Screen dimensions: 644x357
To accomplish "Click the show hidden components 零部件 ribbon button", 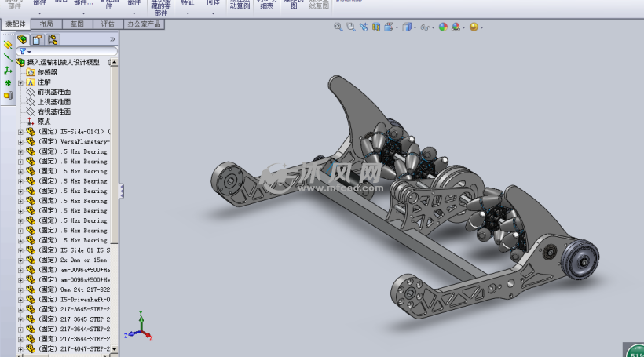I will (160, 7).
